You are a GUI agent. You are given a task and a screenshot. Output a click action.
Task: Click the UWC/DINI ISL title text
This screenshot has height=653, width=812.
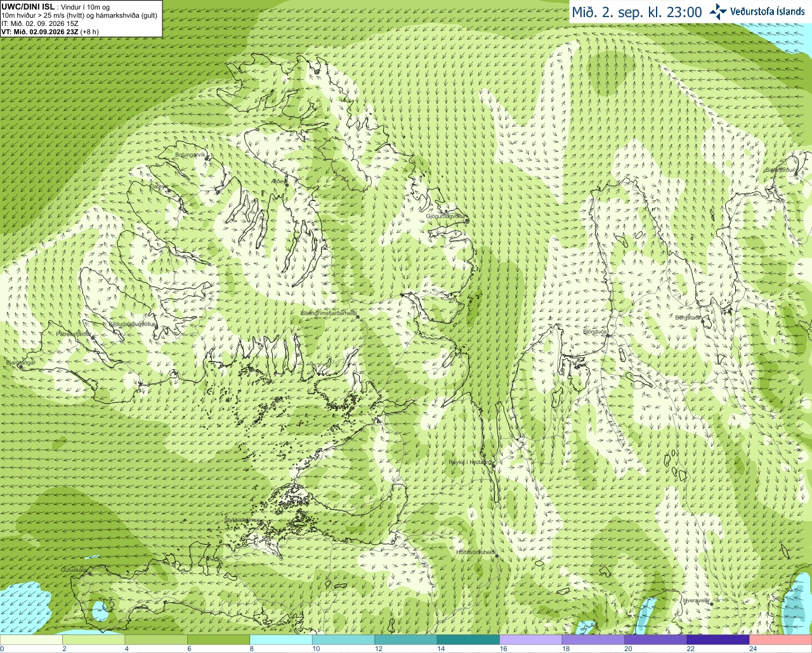27,6
